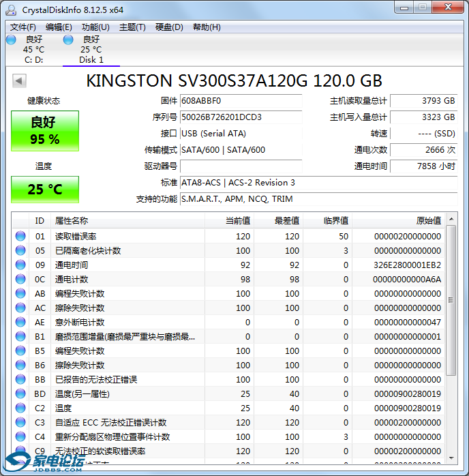Image resolution: width=469 pixels, height=476 pixels.
Task: Click the 良好 95 % health status button
Action: 45,131
